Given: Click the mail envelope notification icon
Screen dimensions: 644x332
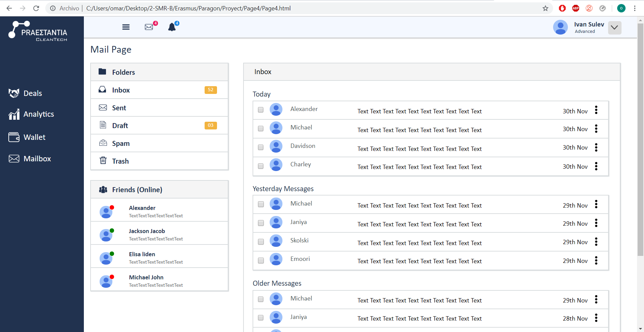Looking at the screenshot, I should click(x=149, y=27).
